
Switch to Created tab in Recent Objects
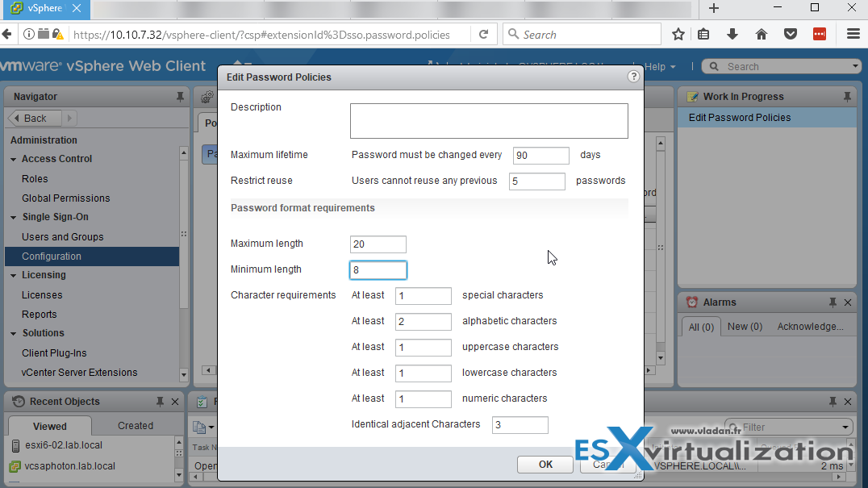coord(136,425)
